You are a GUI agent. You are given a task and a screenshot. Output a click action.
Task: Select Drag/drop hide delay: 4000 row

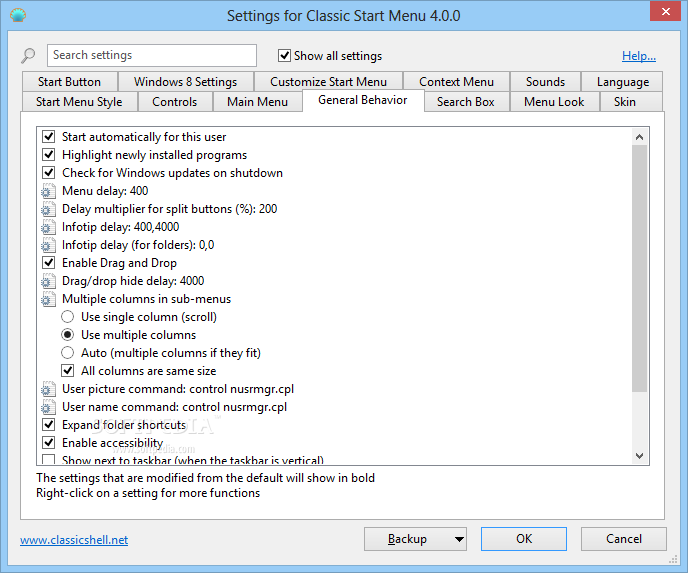(133, 281)
